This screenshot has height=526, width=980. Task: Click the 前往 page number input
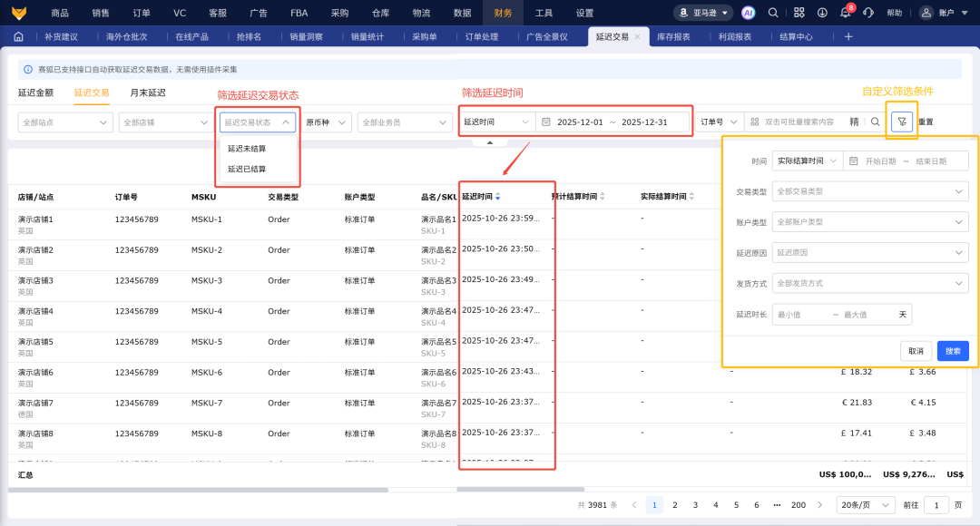(x=936, y=505)
